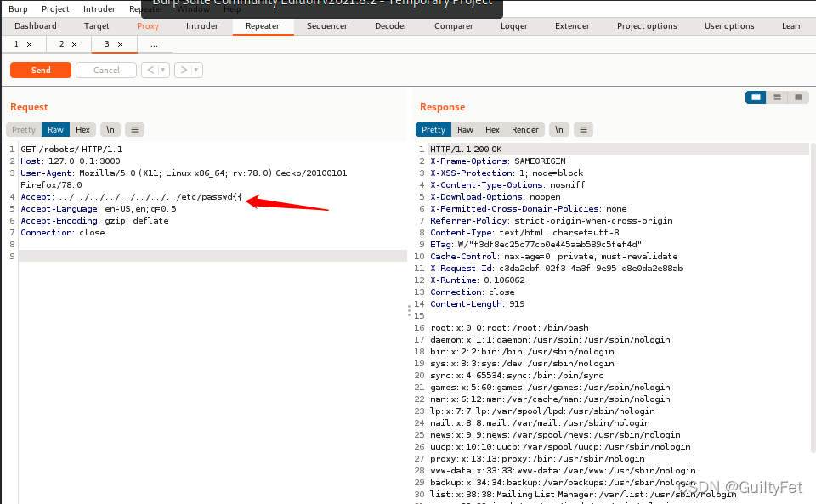Click the Host: 127.0.0.1:3000 header line
This screenshot has width=816, height=504.
pyautogui.click(x=71, y=161)
